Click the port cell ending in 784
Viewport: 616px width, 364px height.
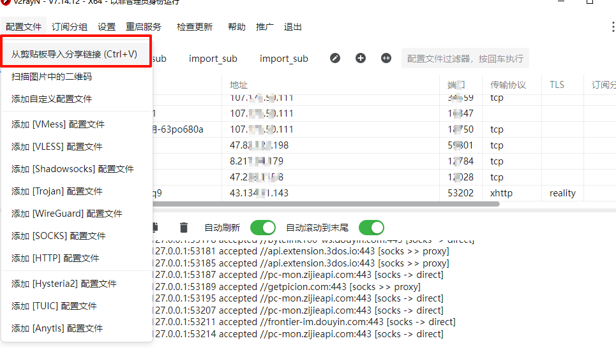click(x=461, y=161)
